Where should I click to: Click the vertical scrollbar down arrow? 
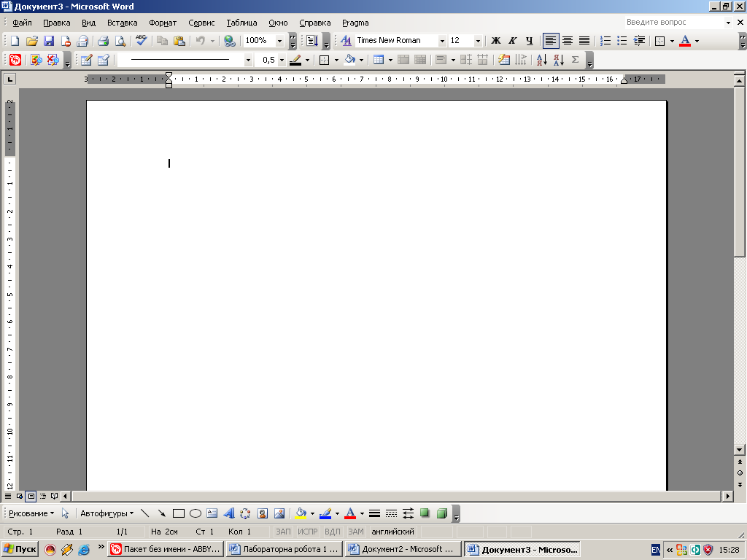click(x=740, y=449)
